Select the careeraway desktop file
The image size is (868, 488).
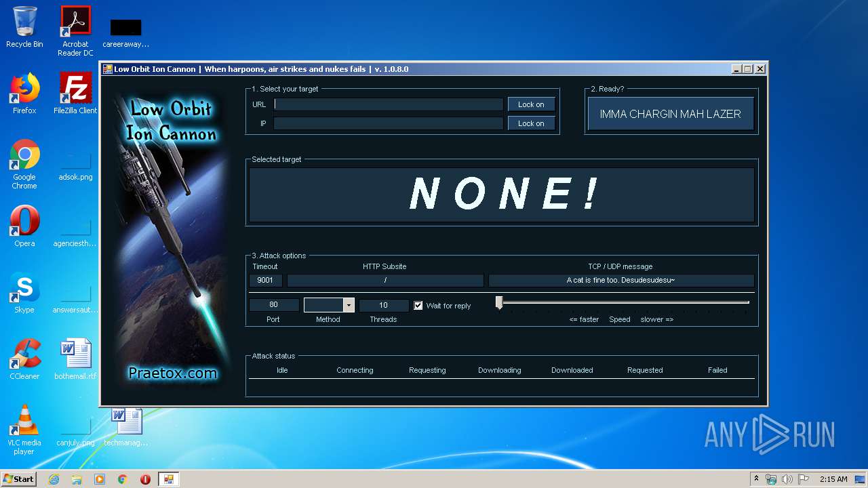pos(126,33)
